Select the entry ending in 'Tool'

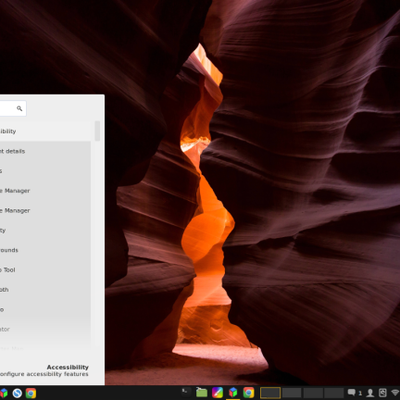[x=45, y=270]
